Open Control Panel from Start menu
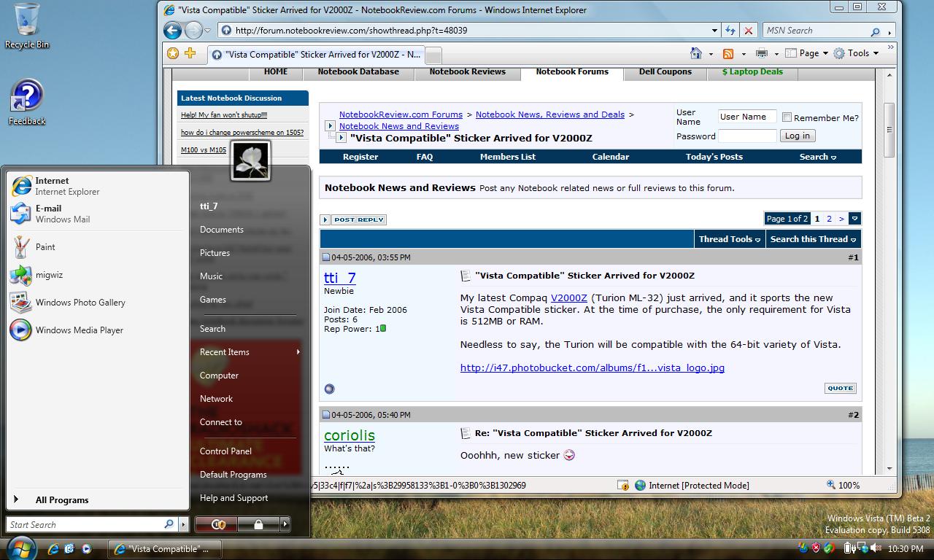The height and width of the screenshot is (560, 934). 225,451
